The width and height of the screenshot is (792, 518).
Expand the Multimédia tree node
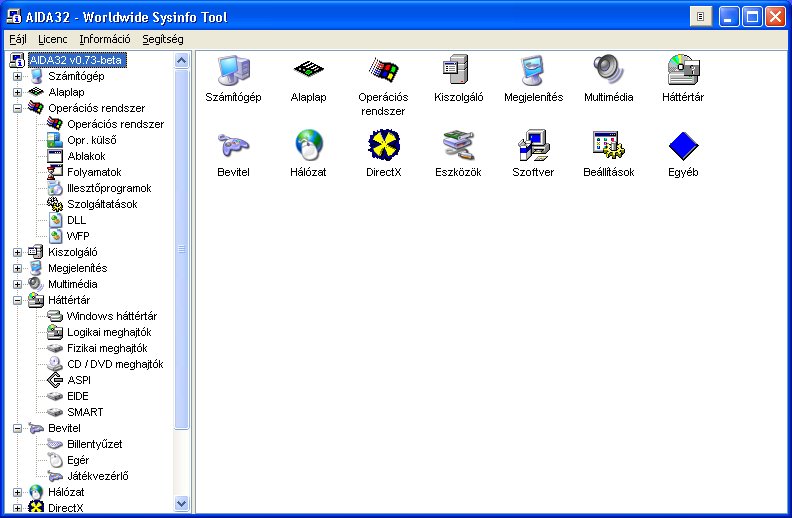pyautogui.click(x=18, y=284)
